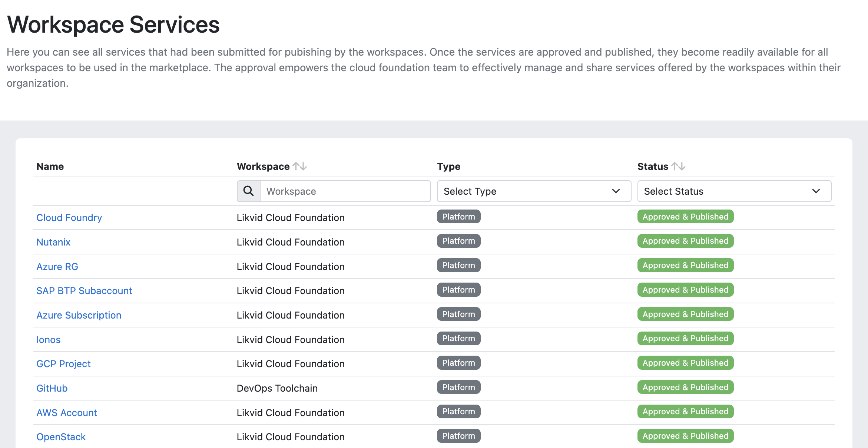Click the Platform badge in Ionos row
The height and width of the screenshot is (448, 868).
459,338
